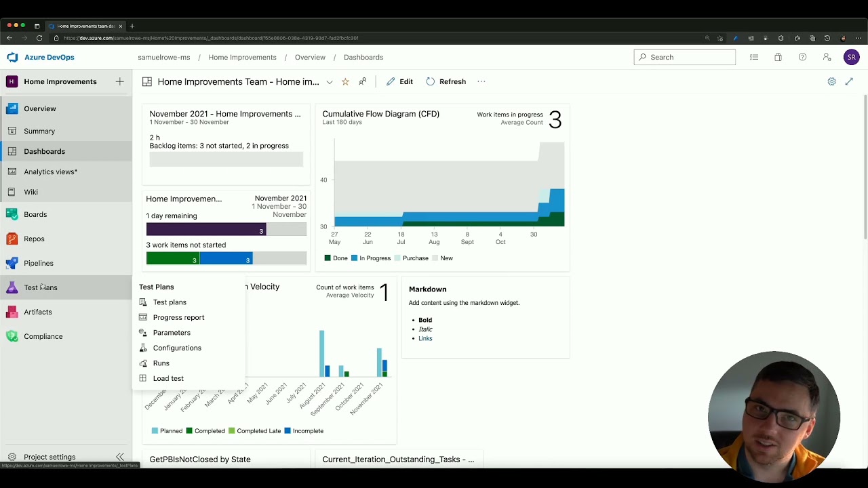Add a new item with the plus icon beside Home Improvements
The height and width of the screenshot is (488, 868).
[x=119, y=81]
